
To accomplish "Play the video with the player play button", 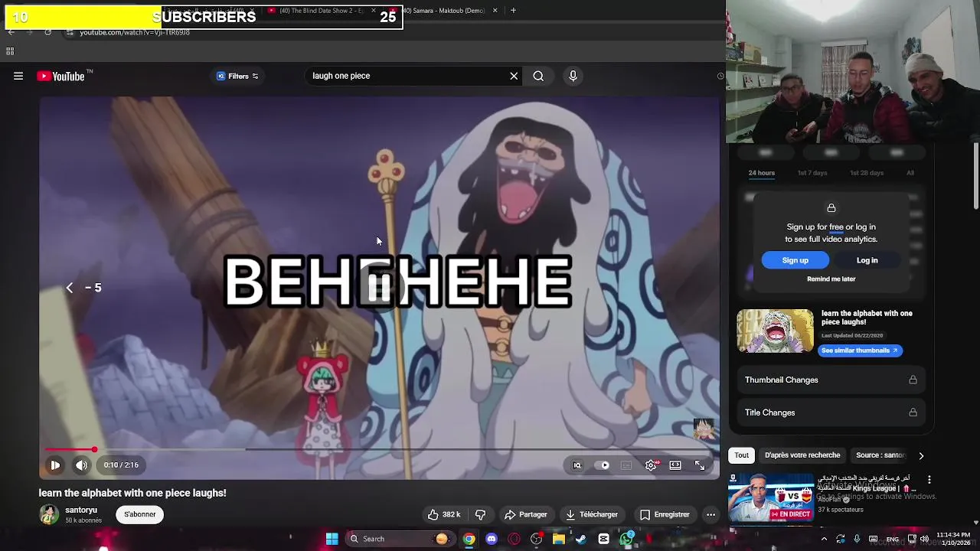I will pos(55,465).
